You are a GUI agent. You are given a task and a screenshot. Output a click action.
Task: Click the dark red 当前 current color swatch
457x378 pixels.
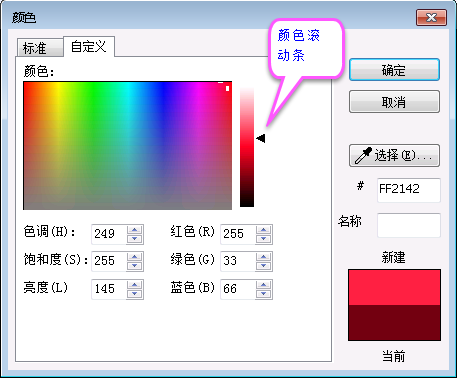[394, 322]
